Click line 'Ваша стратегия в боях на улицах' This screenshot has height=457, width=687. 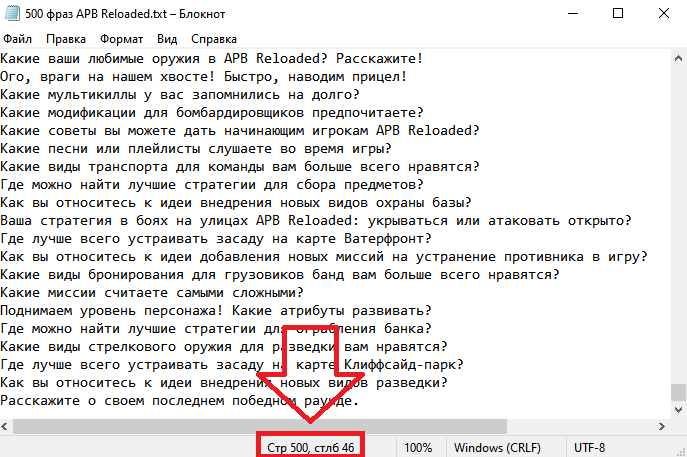click(x=316, y=220)
